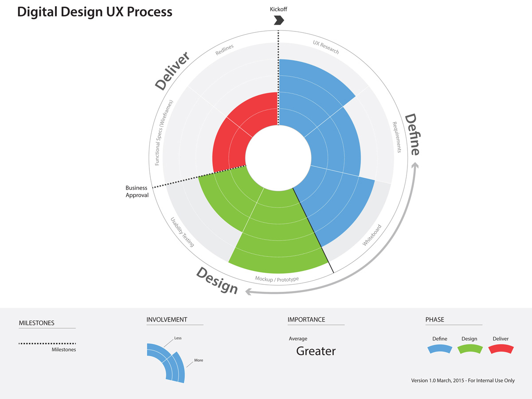Click the Kickoff chevron arrow icon

[x=279, y=20]
